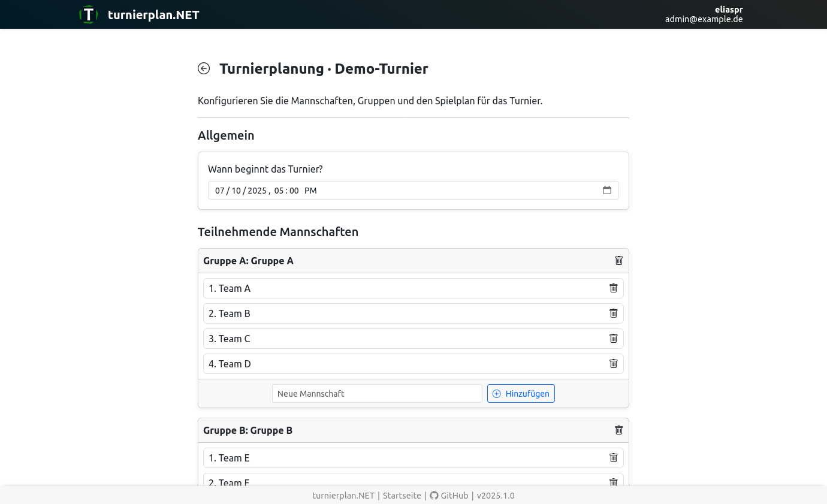Screen dimensions: 827x504
Task: Open the turnierplan.NET footer link
Action: pyautogui.click(x=343, y=496)
